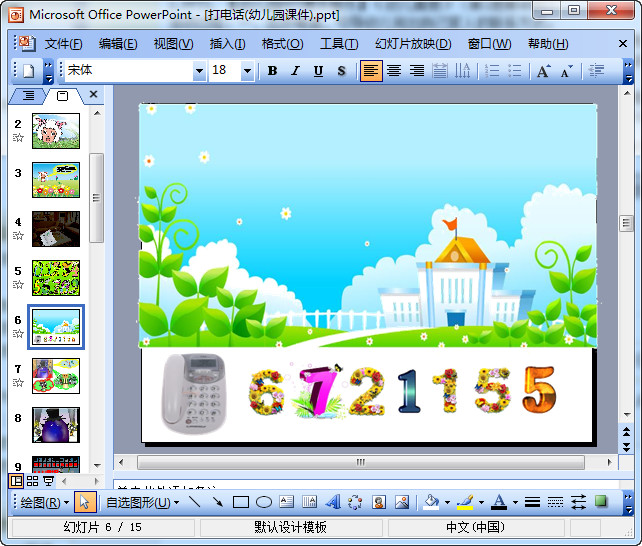This screenshot has height=546, width=642.
Task: Toggle Italic formatting
Action: click(295, 71)
